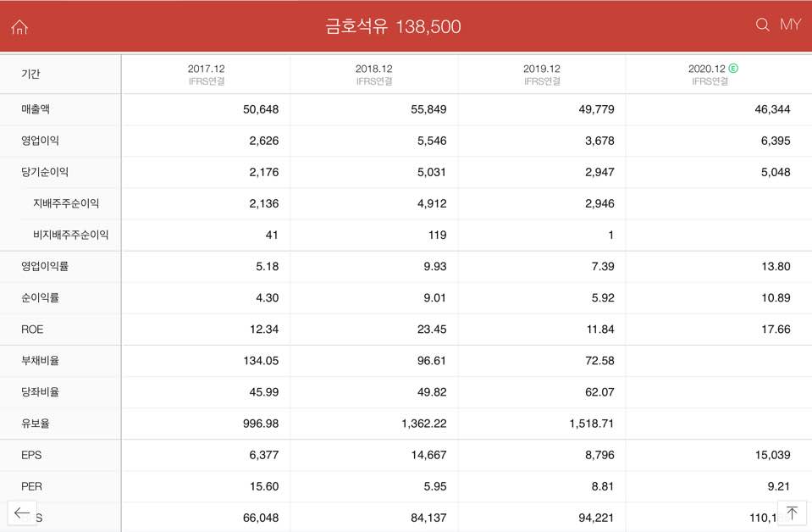Image resolution: width=812 pixels, height=532 pixels.
Task: Click the 66,048 value in bottom row
Action: pyautogui.click(x=261, y=518)
